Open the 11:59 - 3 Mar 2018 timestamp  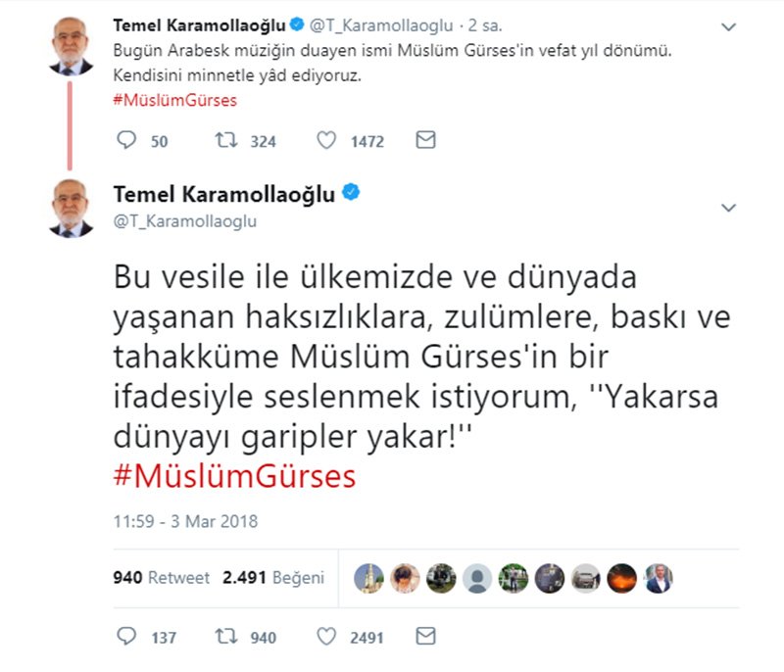185,521
